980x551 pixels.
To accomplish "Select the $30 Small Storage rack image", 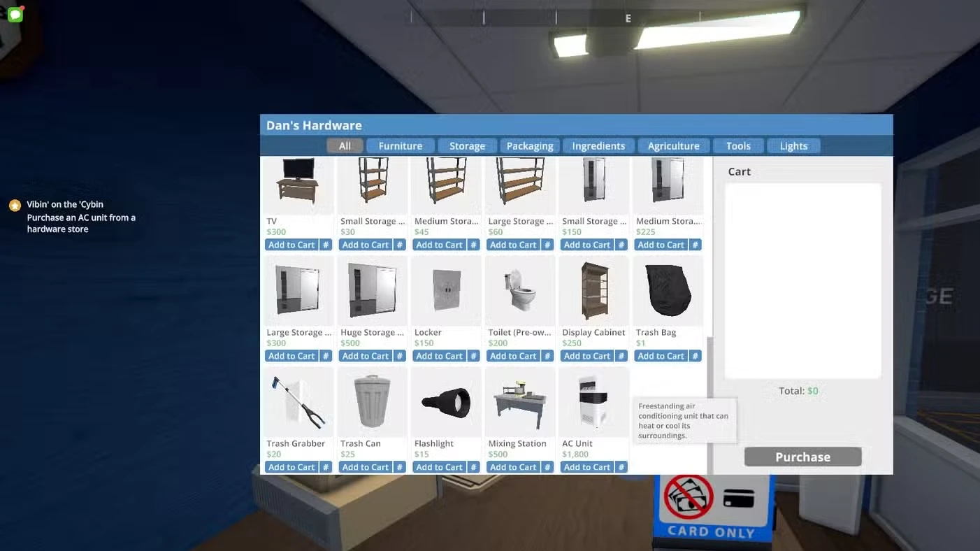I will (373, 185).
